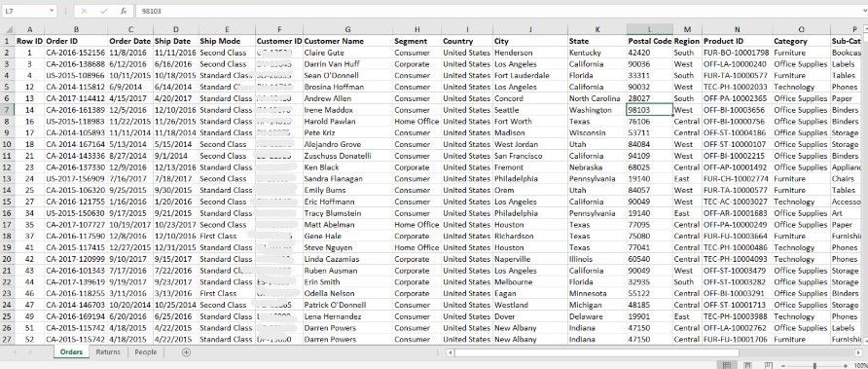Screen dimensions: 868x369
Task: Switch to Normal view icon in status bar
Action: pos(727,366)
